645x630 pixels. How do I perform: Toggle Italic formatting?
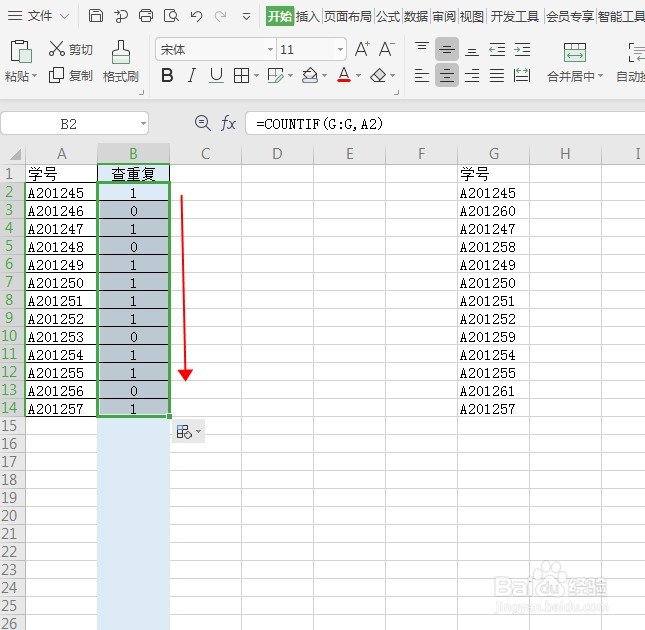191,76
